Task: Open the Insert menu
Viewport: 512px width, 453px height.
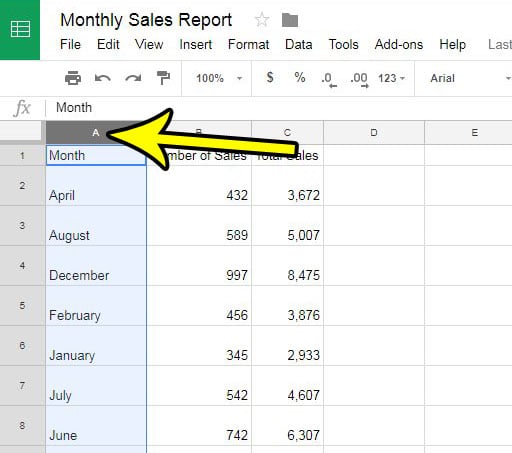Action: pos(196,44)
